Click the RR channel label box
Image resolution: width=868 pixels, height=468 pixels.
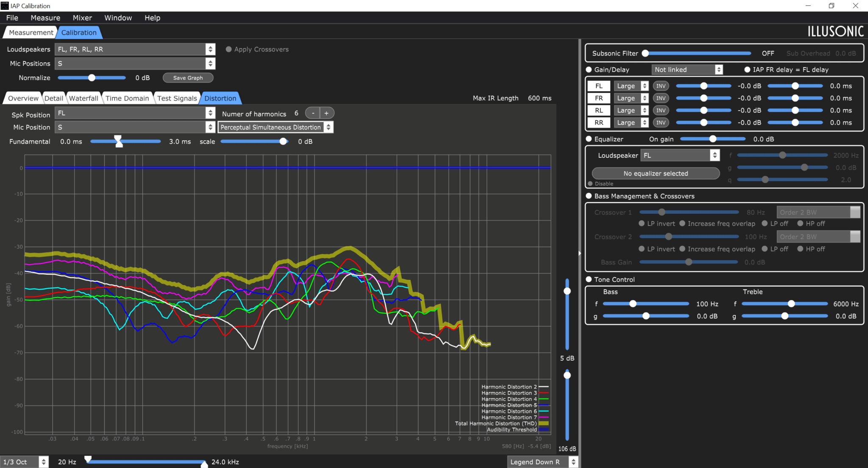(x=599, y=123)
